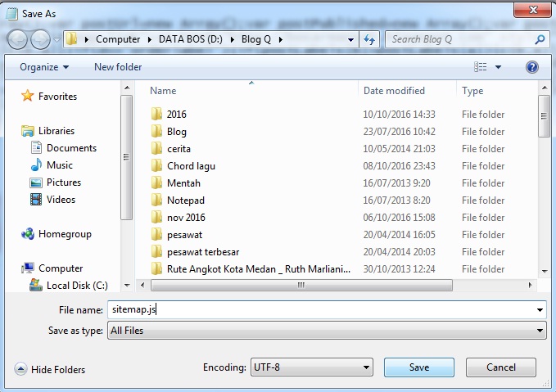
Task: Open the view options dropdown arrow
Action: click(498, 66)
